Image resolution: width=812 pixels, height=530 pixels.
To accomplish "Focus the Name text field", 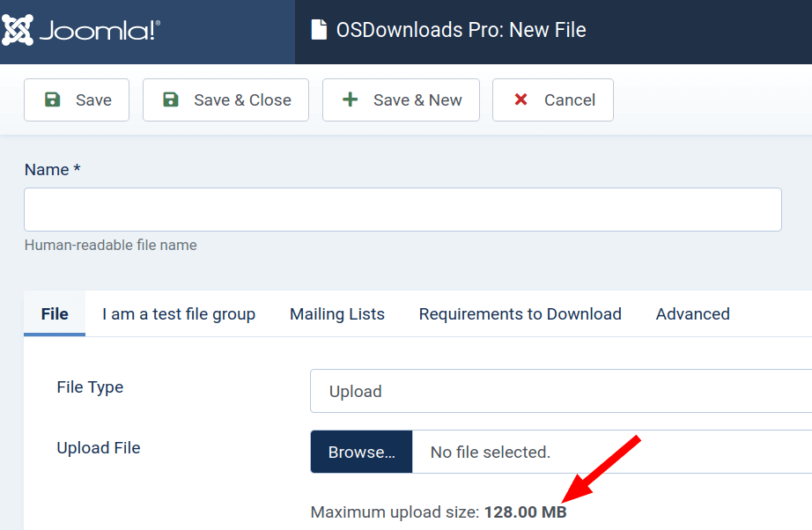I will pos(402,210).
